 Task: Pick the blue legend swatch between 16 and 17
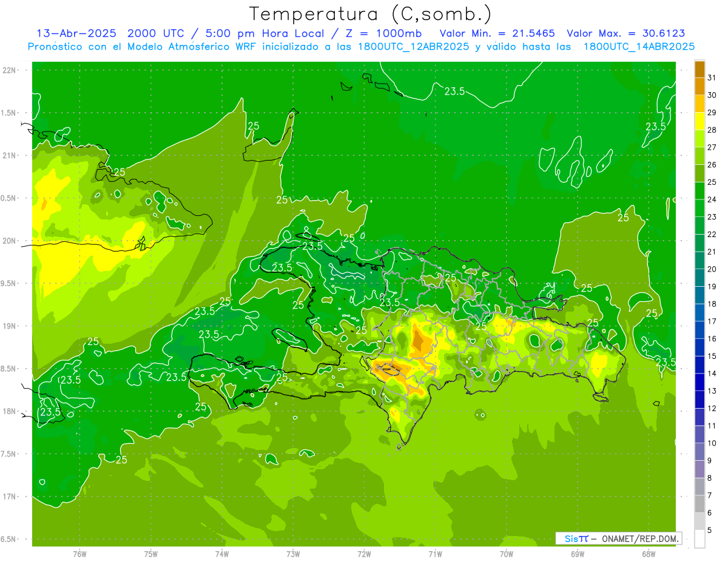tap(699, 330)
